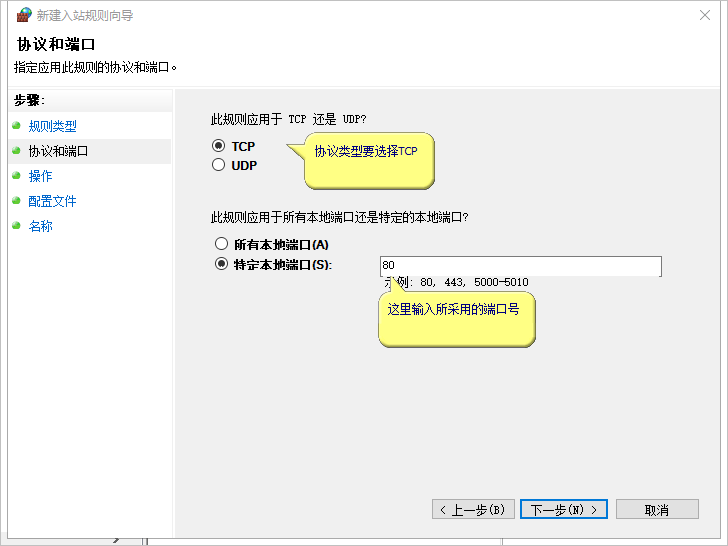Screen dimensions: 728x546
Task: Select 所有本地端口 radio option
Action: (x=221, y=244)
